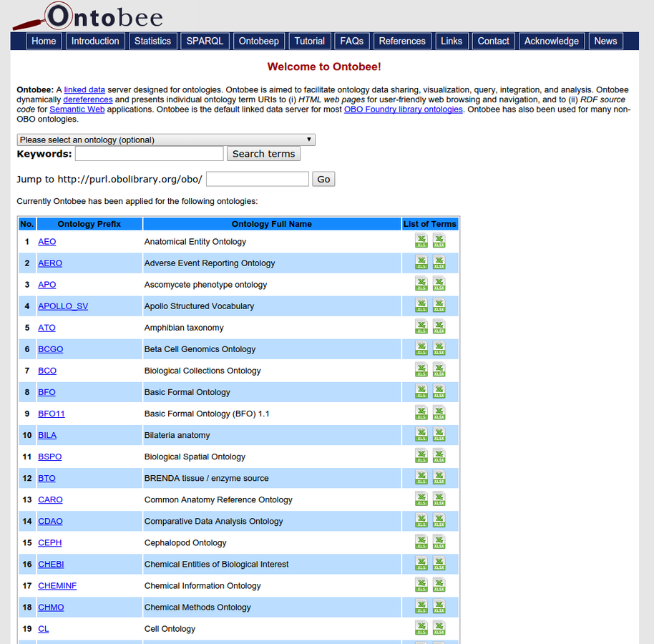Click the Ontology Full Name column header

[x=272, y=224]
